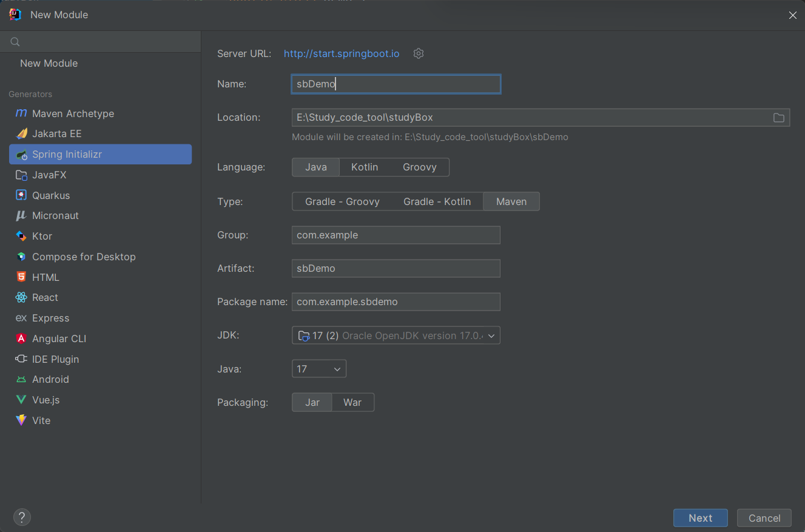Select the Quarkus generator
Image resolution: width=805 pixels, height=532 pixels.
(x=100, y=195)
